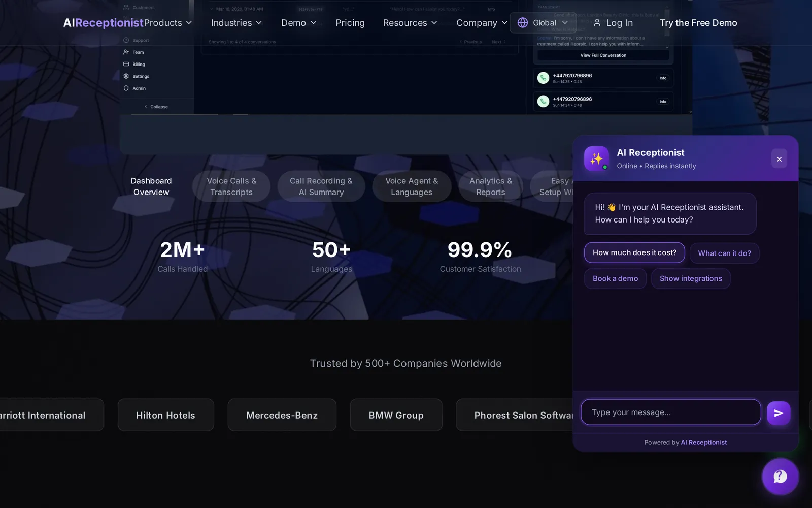The image size is (812, 508).
Task: Click Next in conversations pagination
Action: pyautogui.click(x=498, y=42)
